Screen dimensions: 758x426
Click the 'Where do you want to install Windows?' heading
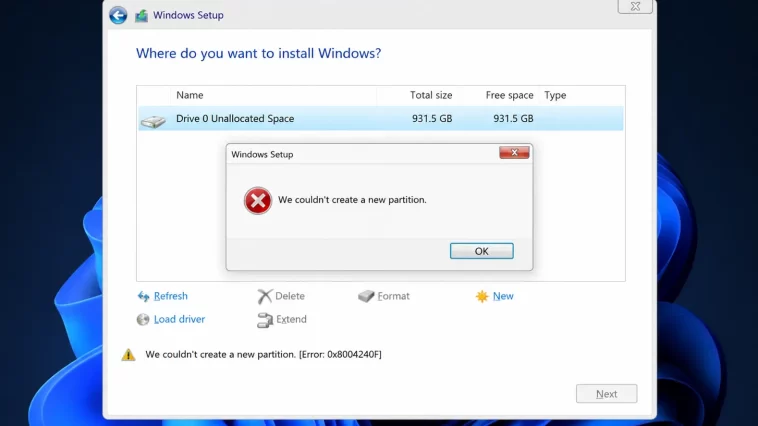pos(259,53)
